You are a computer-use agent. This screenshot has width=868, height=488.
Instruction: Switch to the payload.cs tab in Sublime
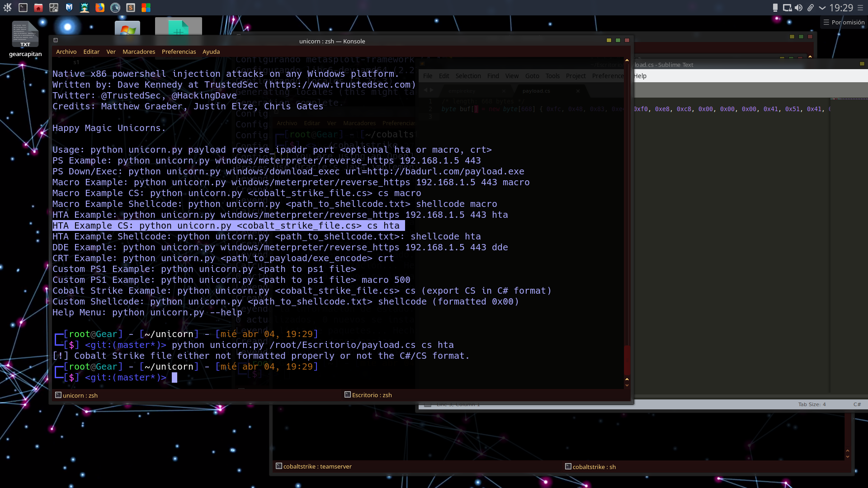click(x=536, y=90)
